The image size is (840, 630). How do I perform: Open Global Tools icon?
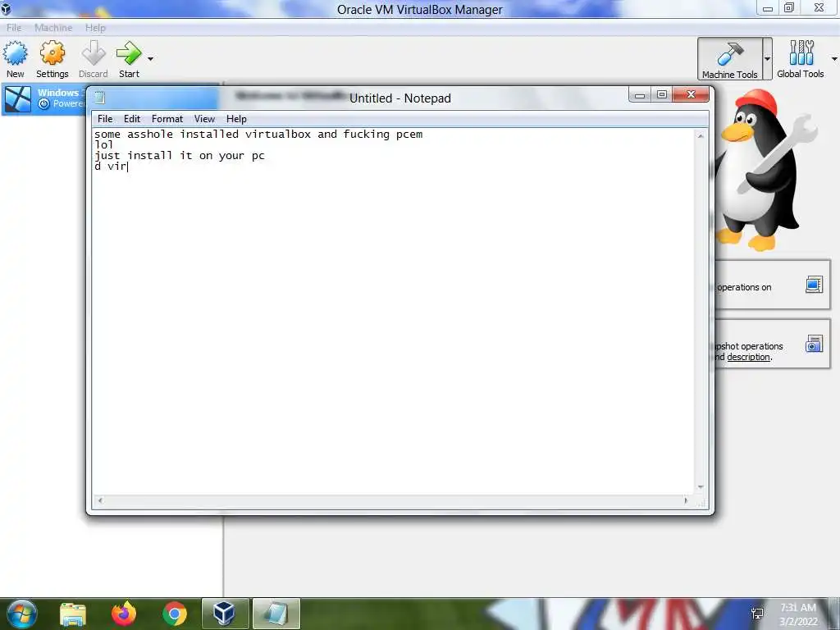[801, 52]
